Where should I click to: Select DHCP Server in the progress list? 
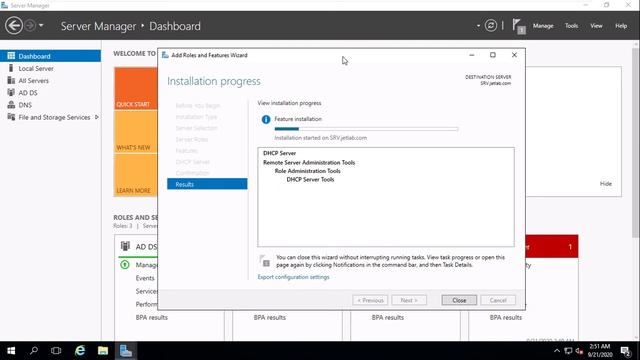280,153
